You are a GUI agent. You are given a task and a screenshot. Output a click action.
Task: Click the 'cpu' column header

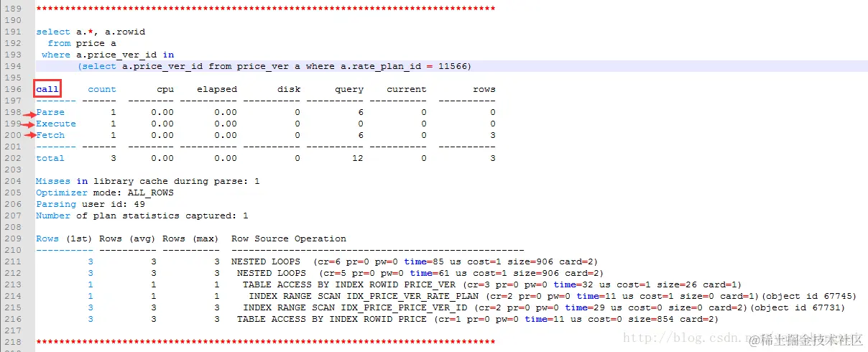point(165,89)
